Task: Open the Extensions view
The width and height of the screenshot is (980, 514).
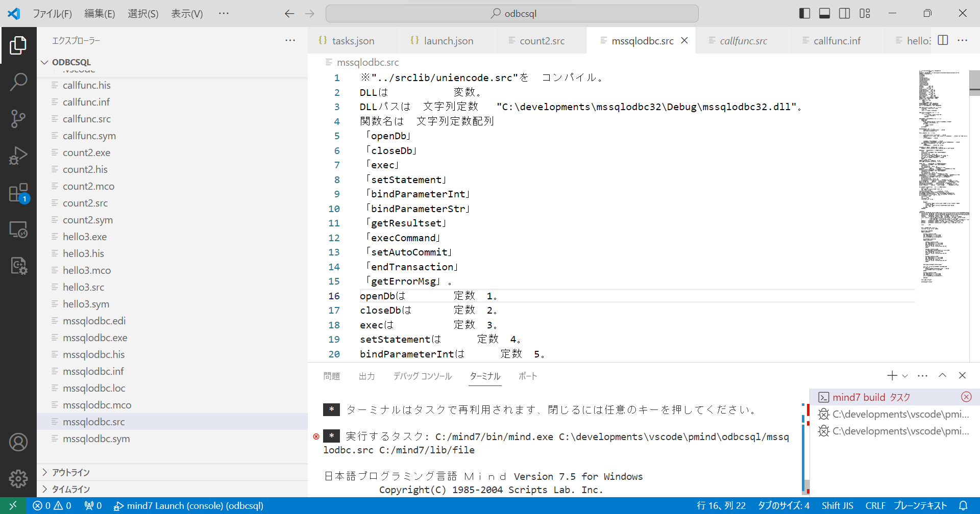Action: tap(18, 193)
